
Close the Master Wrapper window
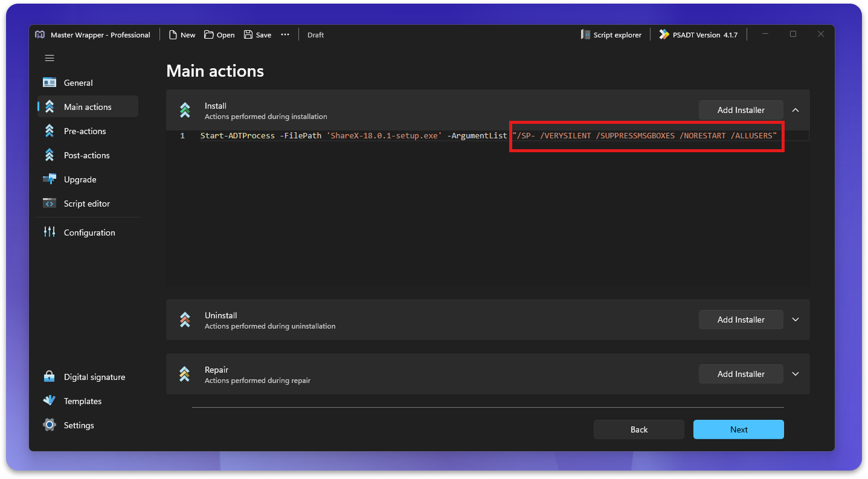pyautogui.click(x=821, y=34)
